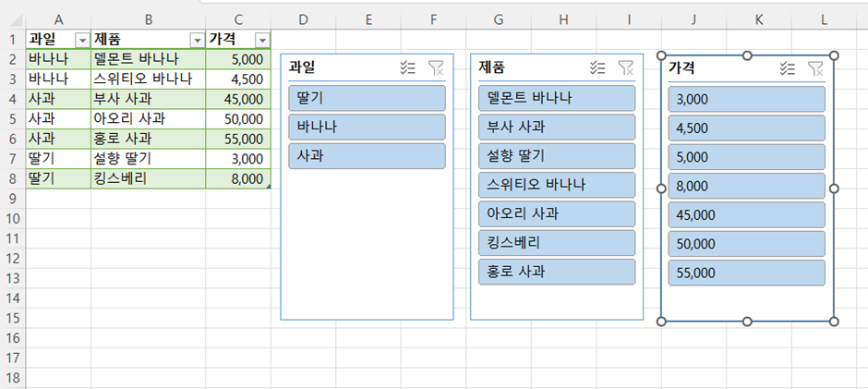Filter by 설향 딸기 in 제품 slicer
868x389 pixels.
point(557,156)
